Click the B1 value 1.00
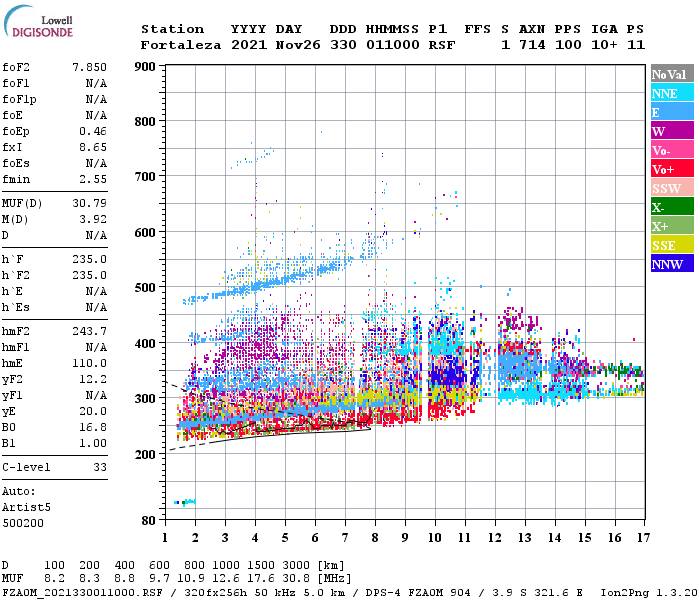 click(x=93, y=443)
